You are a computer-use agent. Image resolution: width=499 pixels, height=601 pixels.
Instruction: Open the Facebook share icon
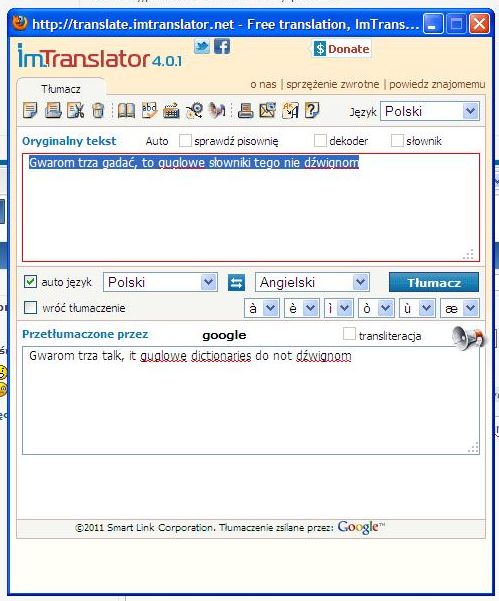(x=222, y=47)
